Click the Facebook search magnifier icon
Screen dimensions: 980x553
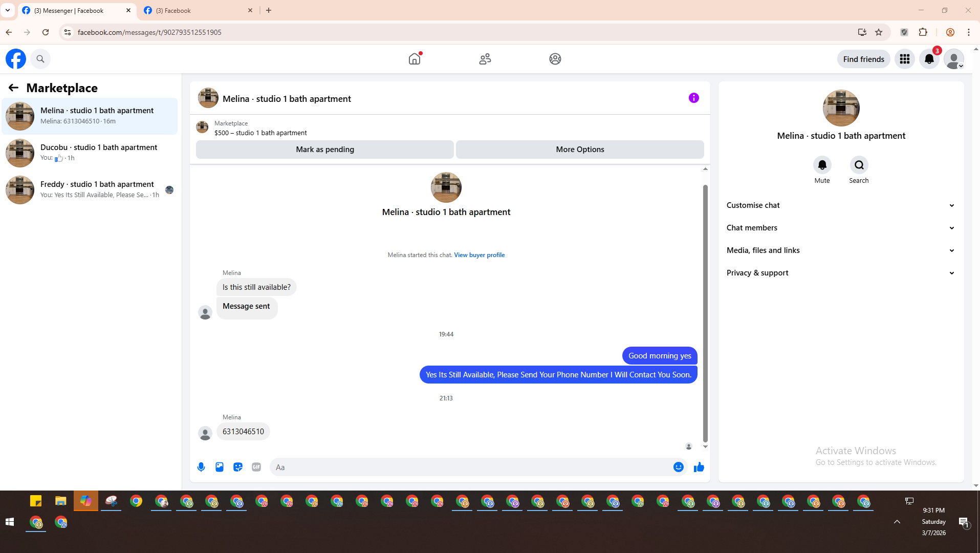(40, 59)
